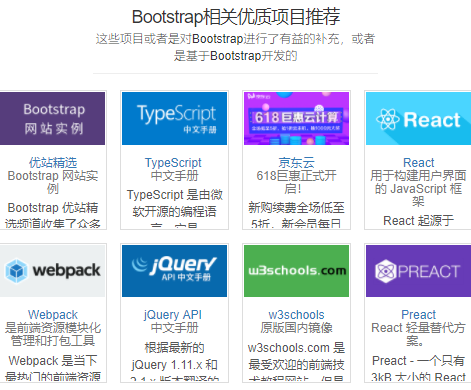Click the heading Bootstrap相关优质项目推荐
471x390 pixels.
[236, 17]
